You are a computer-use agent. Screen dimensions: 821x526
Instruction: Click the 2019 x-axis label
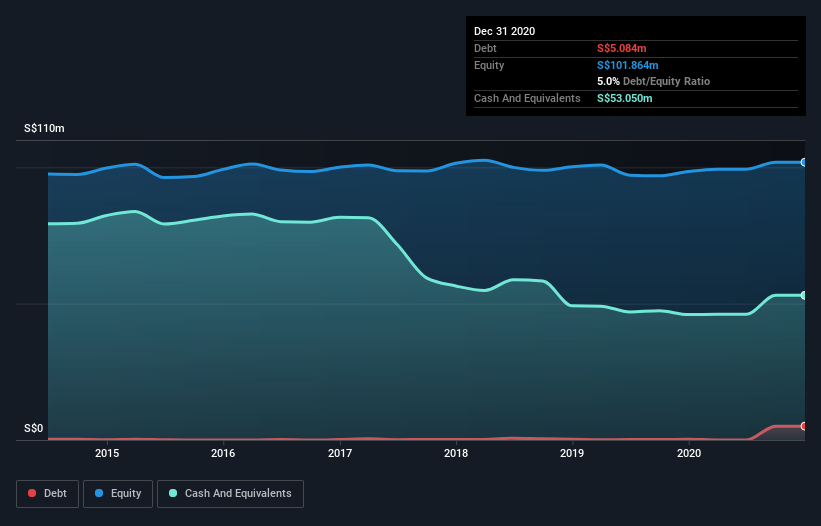tap(572, 453)
